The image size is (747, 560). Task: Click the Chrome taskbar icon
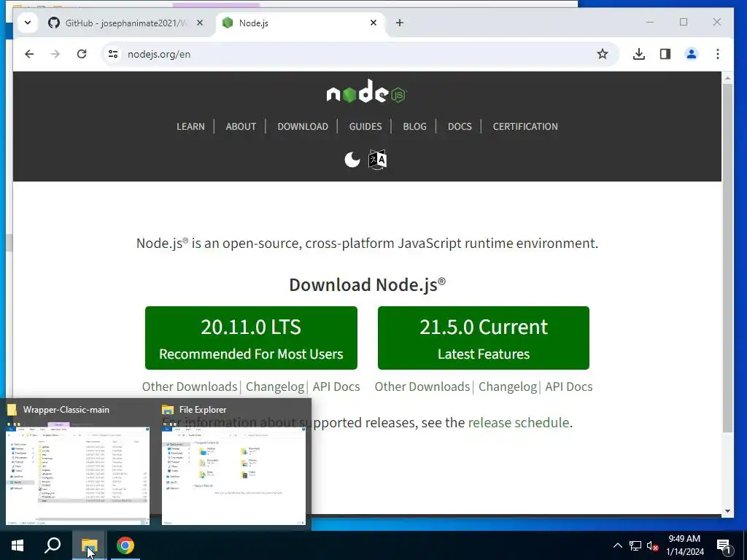pyautogui.click(x=125, y=545)
